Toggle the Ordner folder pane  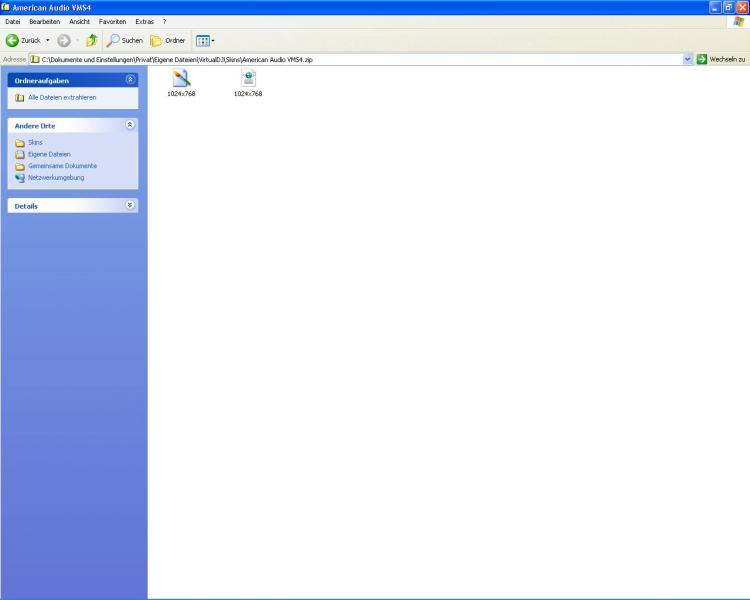coord(167,41)
